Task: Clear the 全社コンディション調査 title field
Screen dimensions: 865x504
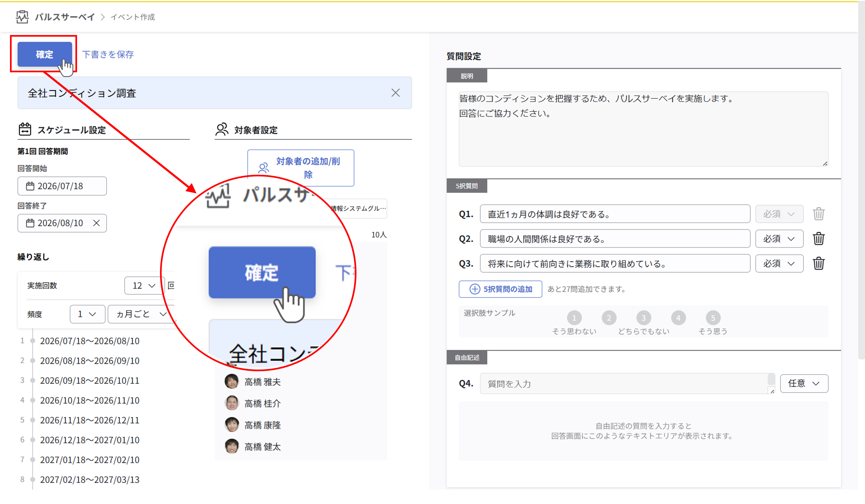Action: 395,93
